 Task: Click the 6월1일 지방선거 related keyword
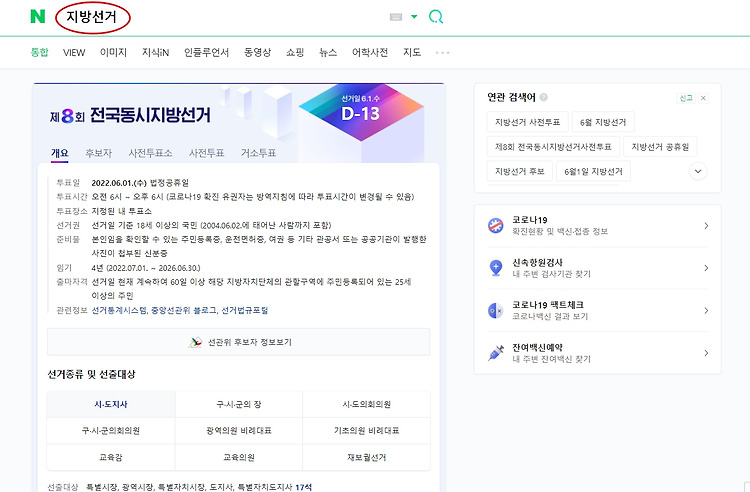point(593,171)
